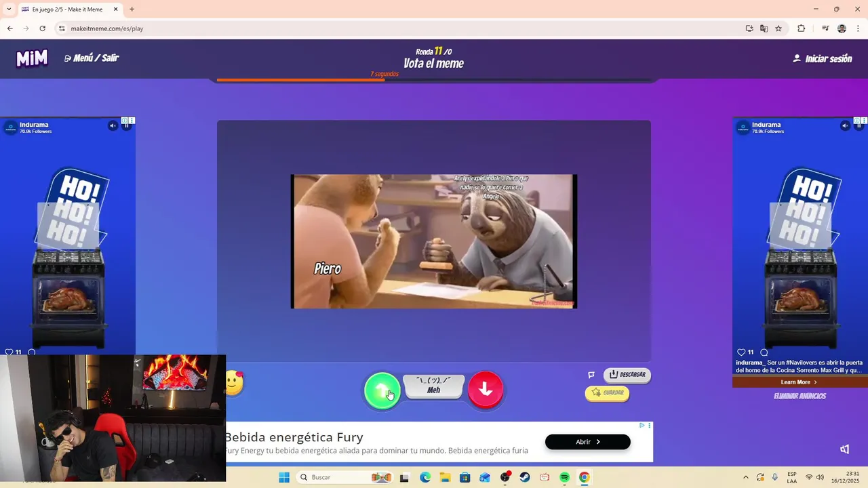This screenshot has width=868, height=488.
Task: View site information icon in address bar
Action: coord(62,28)
